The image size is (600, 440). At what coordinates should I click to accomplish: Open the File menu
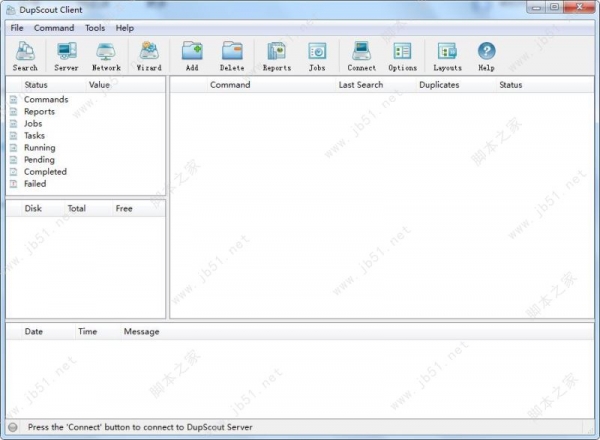(x=17, y=28)
